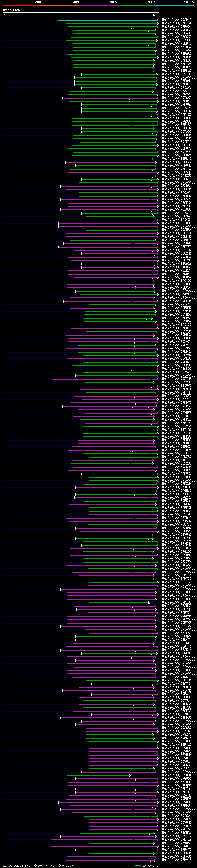The width and height of the screenshot is (197, 868).
Task: Open hit UniRef100_A5BX64
Action: click(176, 23)
